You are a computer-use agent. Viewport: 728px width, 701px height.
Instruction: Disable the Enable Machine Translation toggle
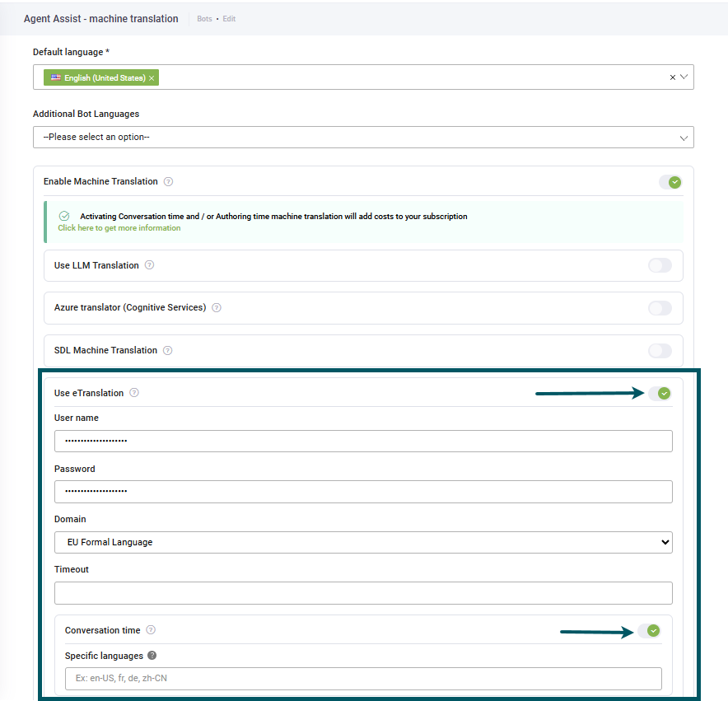click(x=670, y=182)
